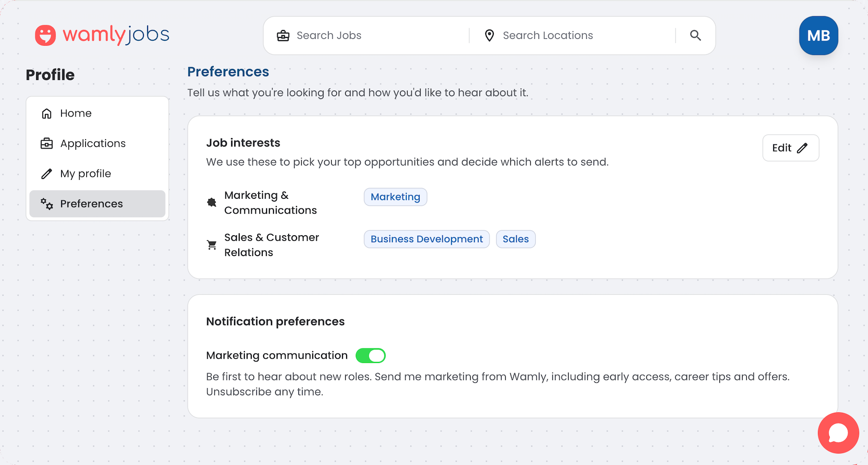Click 'Tell us what you're looking for' subtitle
This screenshot has width=868, height=465.
(x=358, y=93)
